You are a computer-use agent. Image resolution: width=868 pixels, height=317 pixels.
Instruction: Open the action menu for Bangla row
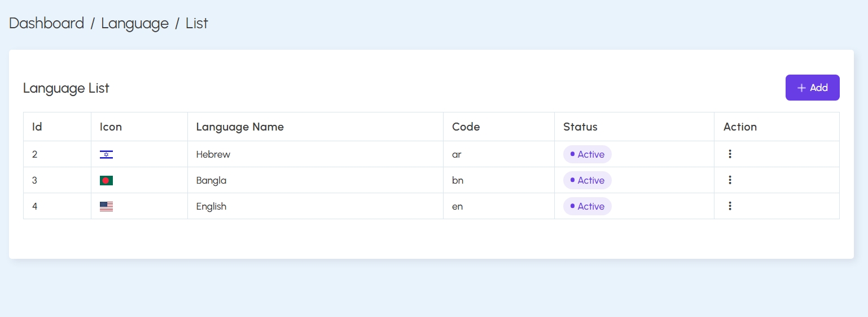pos(730,180)
